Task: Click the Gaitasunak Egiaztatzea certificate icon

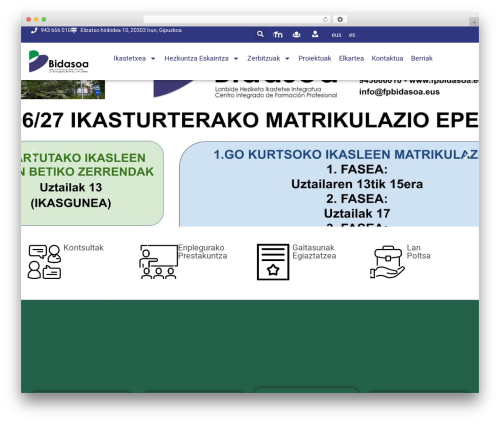Action: [273, 262]
